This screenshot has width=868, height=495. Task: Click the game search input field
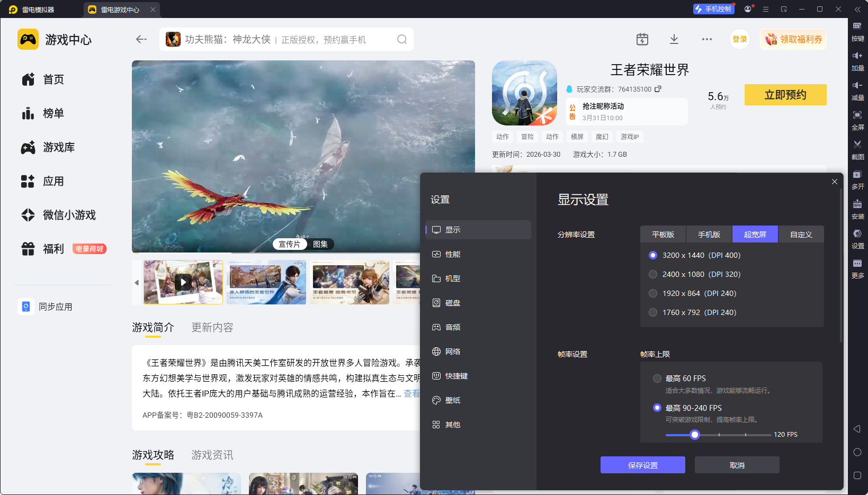pos(286,40)
